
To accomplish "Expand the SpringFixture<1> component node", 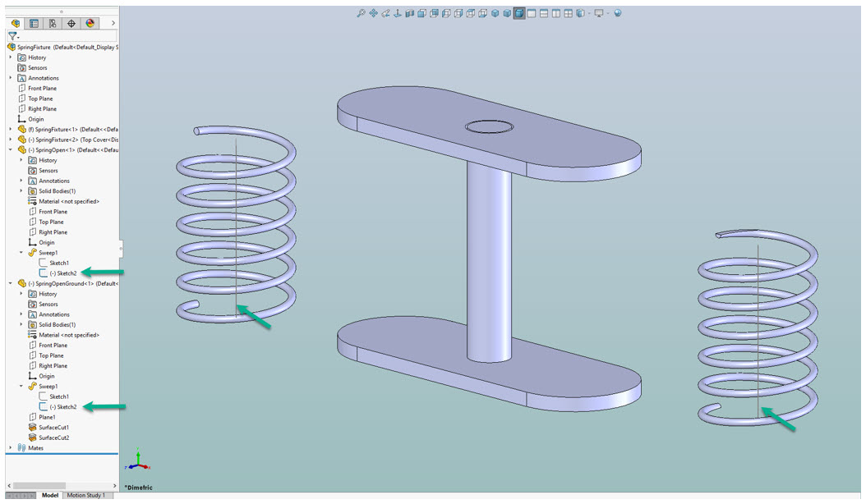I will pos(11,129).
